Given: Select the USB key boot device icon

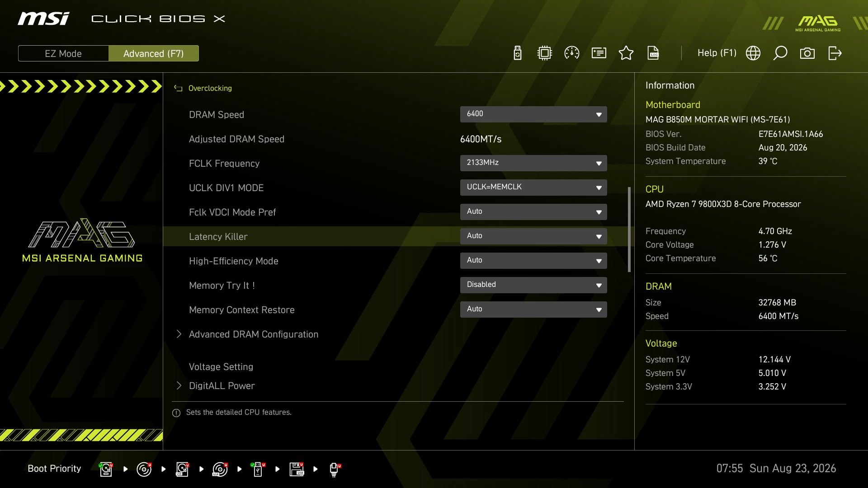Looking at the screenshot, I should 258,469.
